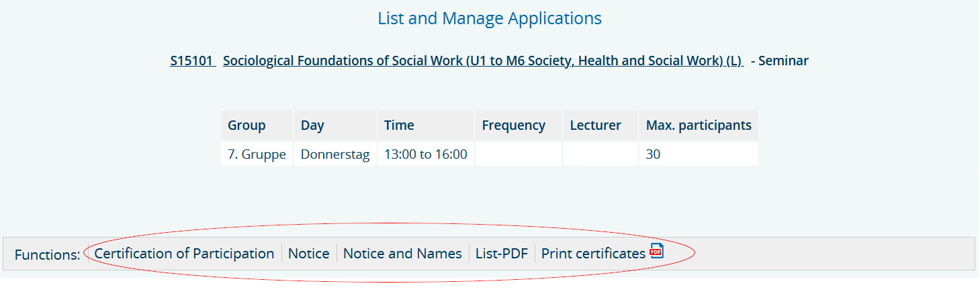The height and width of the screenshot is (294, 980).
Task: Click the Max. participants column header
Action: click(x=699, y=125)
